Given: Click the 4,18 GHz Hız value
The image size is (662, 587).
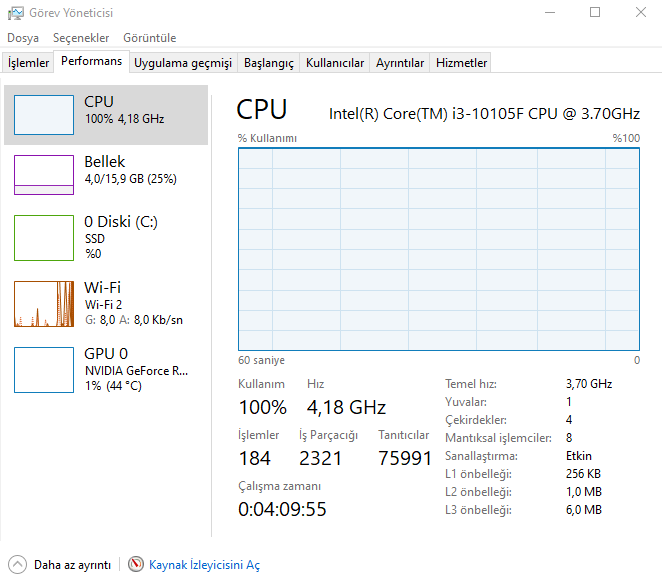Looking at the screenshot, I should pyautogui.click(x=346, y=408).
